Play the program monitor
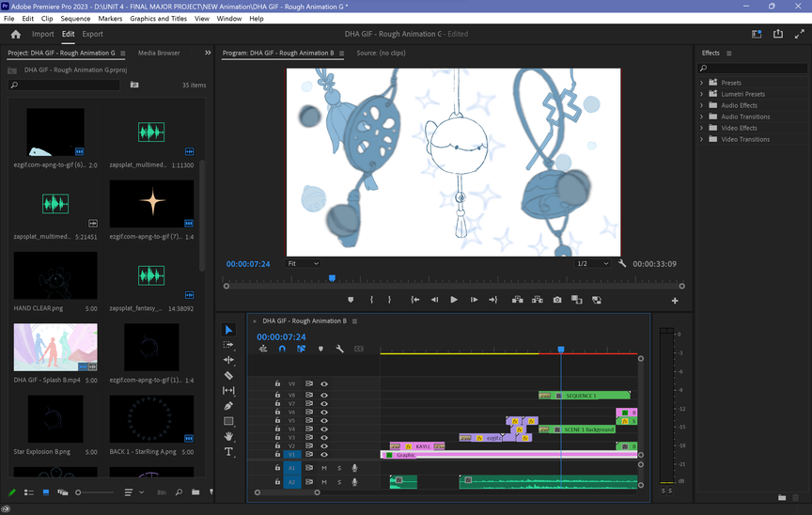The height and width of the screenshot is (515, 812). coord(454,300)
